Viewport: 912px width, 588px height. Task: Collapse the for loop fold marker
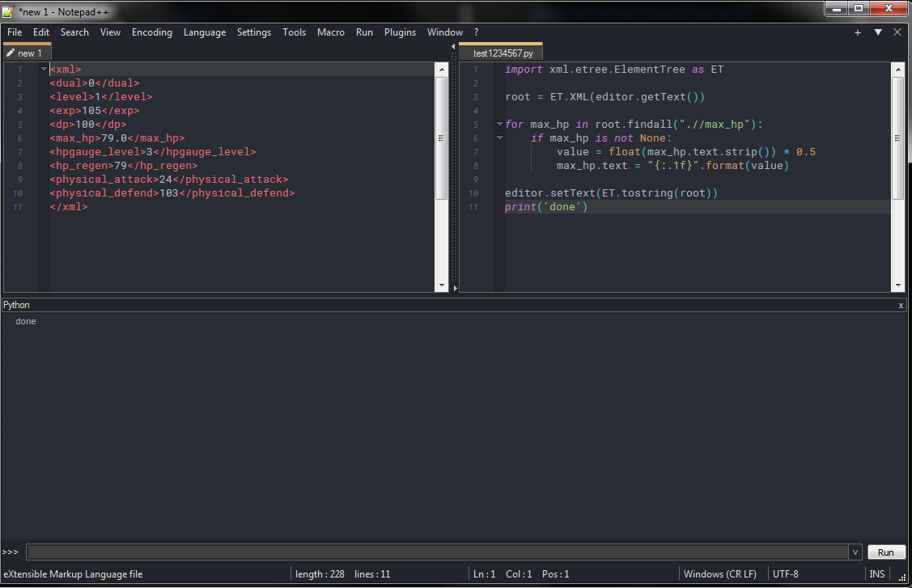[499, 124]
